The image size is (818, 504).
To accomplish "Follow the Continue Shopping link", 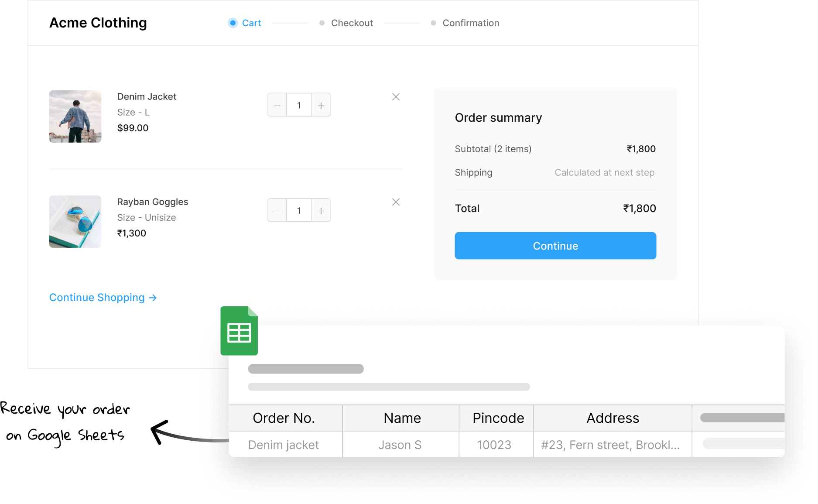I will pos(103,298).
